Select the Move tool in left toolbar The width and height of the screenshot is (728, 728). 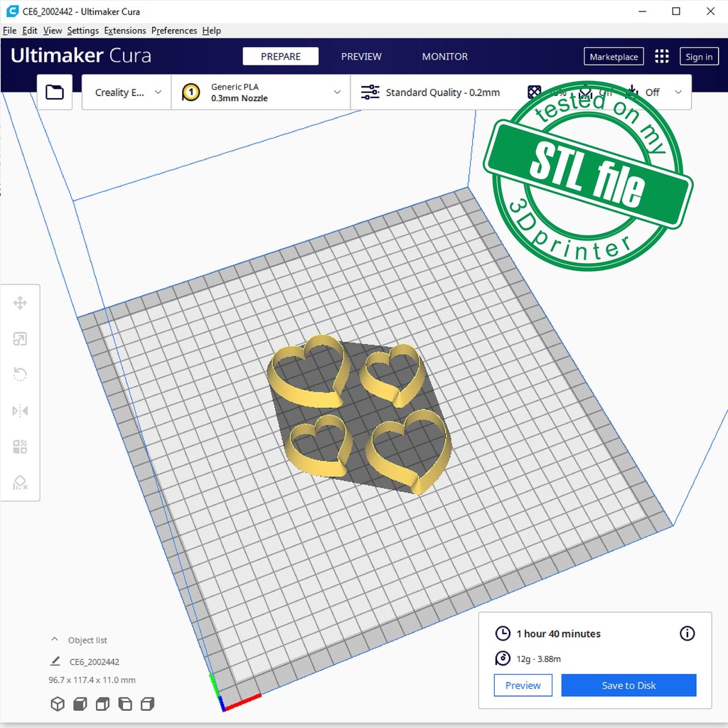20,304
